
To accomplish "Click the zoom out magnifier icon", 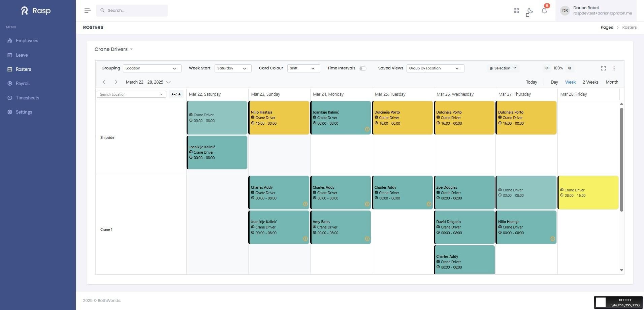I will coord(547,68).
